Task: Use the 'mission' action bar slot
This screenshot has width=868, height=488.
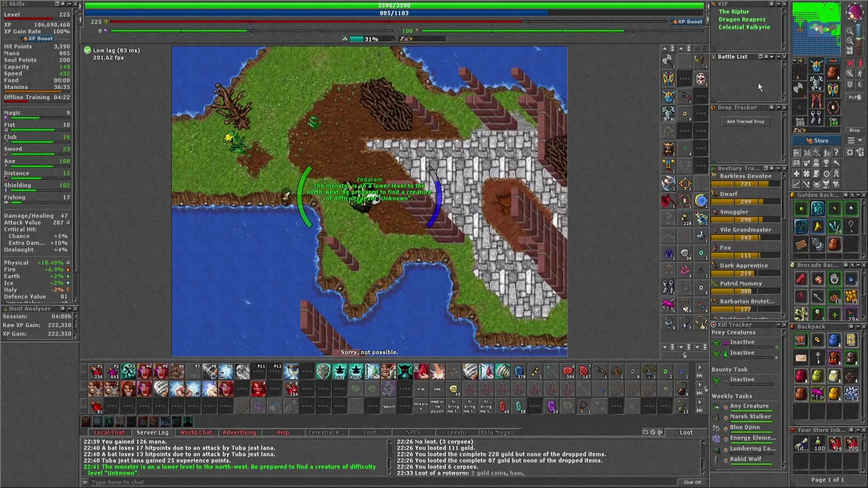Action: click(421, 407)
